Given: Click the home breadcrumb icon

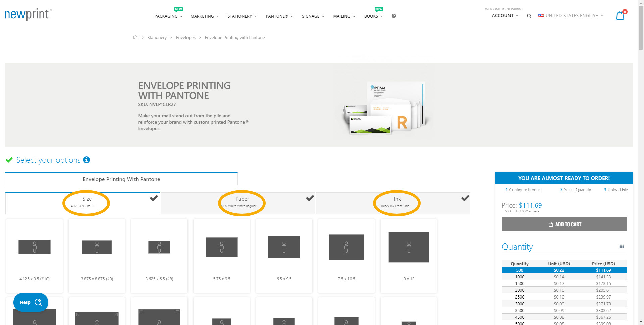Looking at the screenshot, I should coord(135,37).
